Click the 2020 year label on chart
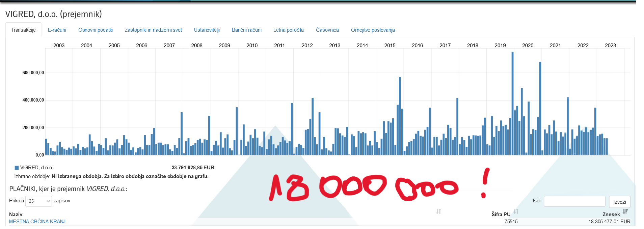 click(x=528, y=45)
